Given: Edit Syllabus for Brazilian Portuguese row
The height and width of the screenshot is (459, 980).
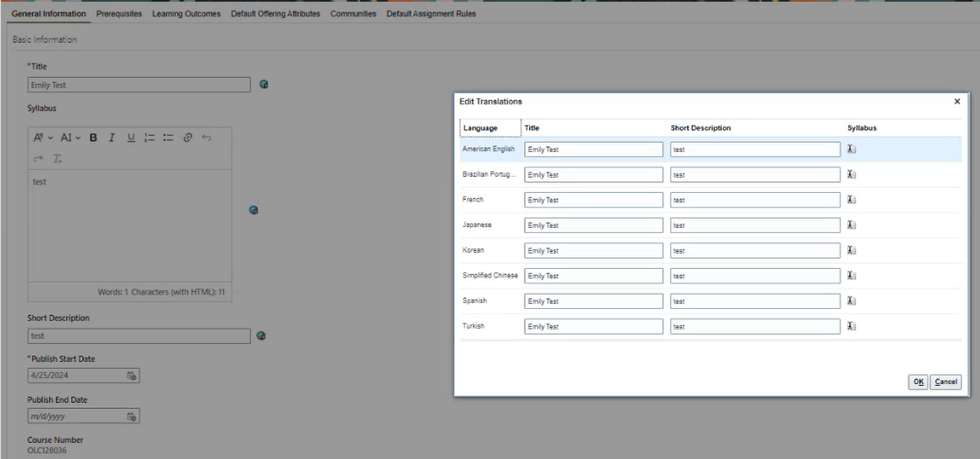Looking at the screenshot, I should click(851, 174).
